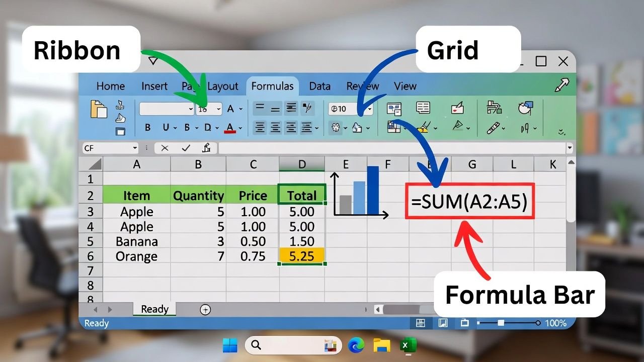644x362 pixels.
Task: Select center align in lower alignment row
Action: [275, 128]
